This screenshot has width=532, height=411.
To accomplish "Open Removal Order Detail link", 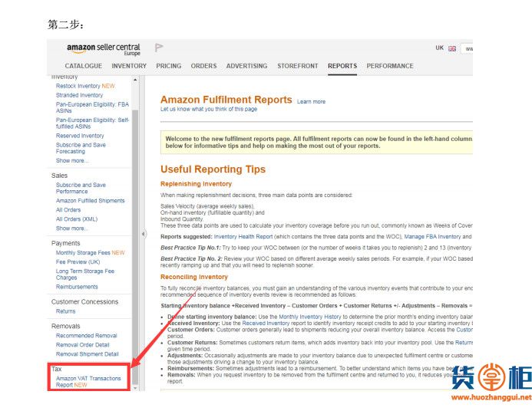I will click(82, 344).
